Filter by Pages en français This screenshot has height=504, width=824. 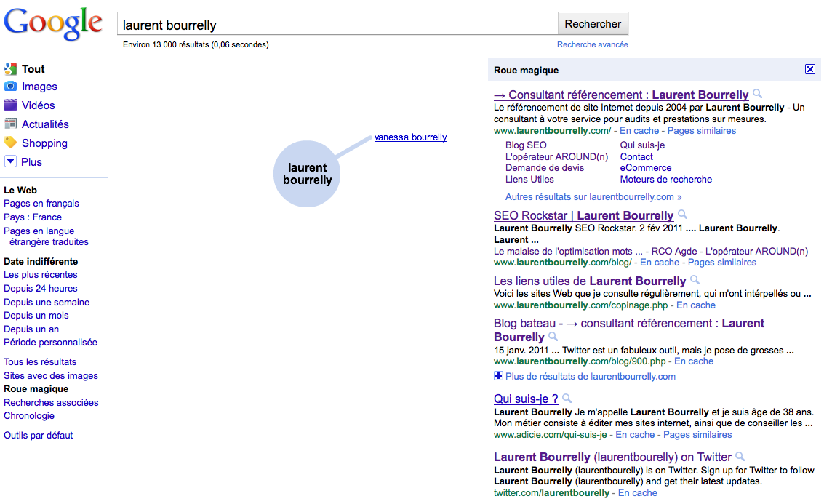pyautogui.click(x=41, y=204)
